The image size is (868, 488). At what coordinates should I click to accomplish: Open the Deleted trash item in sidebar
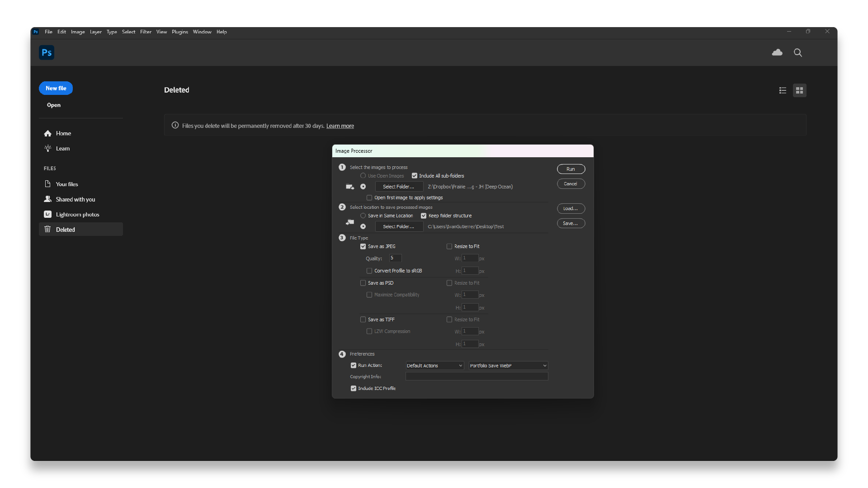click(x=65, y=230)
